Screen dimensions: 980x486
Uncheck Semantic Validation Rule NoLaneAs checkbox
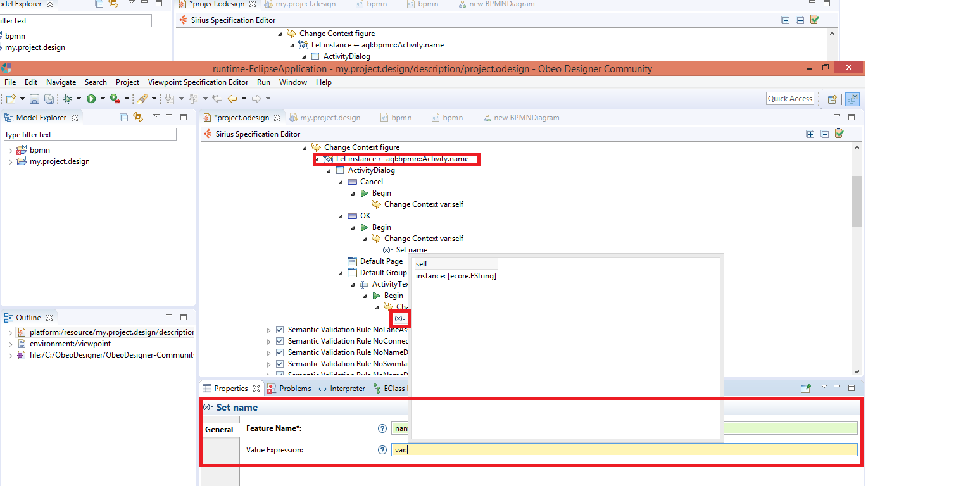click(x=280, y=330)
